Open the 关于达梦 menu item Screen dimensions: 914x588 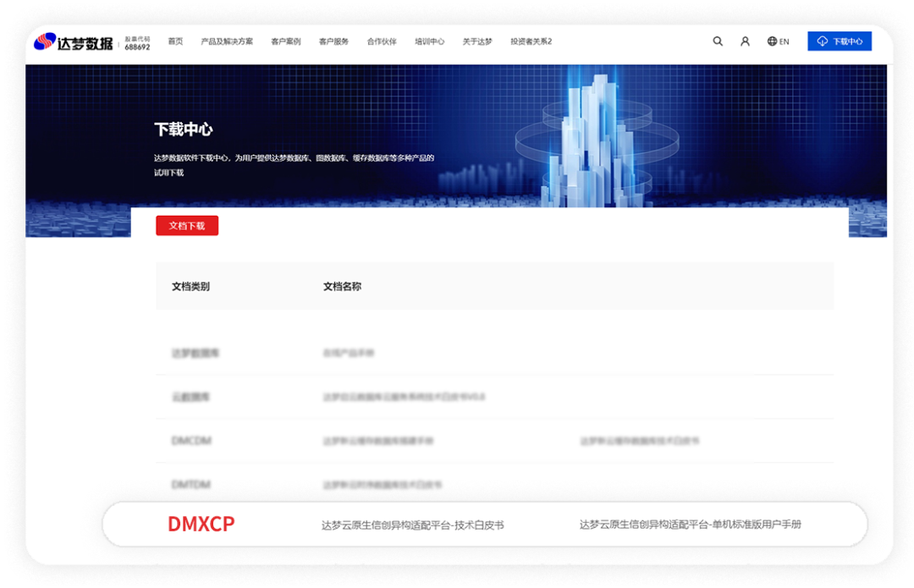pos(477,41)
